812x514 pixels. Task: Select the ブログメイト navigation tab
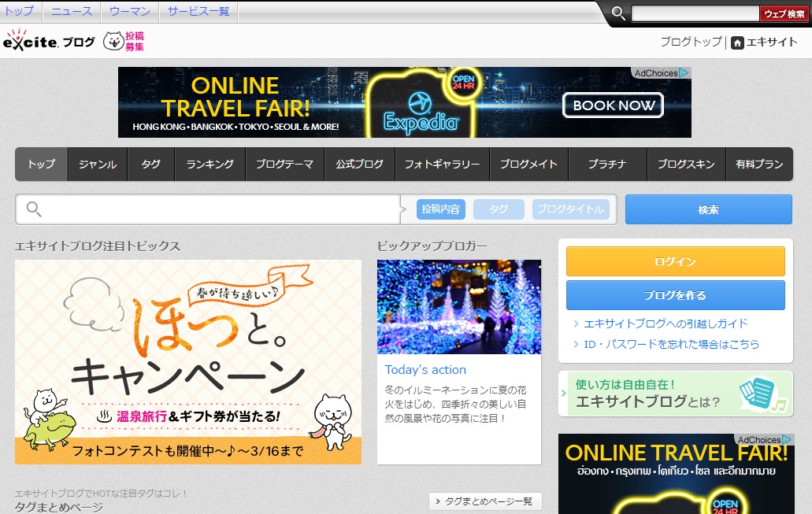coord(528,164)
